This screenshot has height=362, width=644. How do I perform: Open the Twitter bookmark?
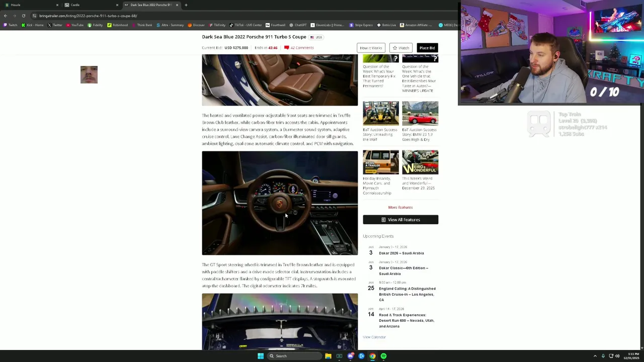(55, 25)
